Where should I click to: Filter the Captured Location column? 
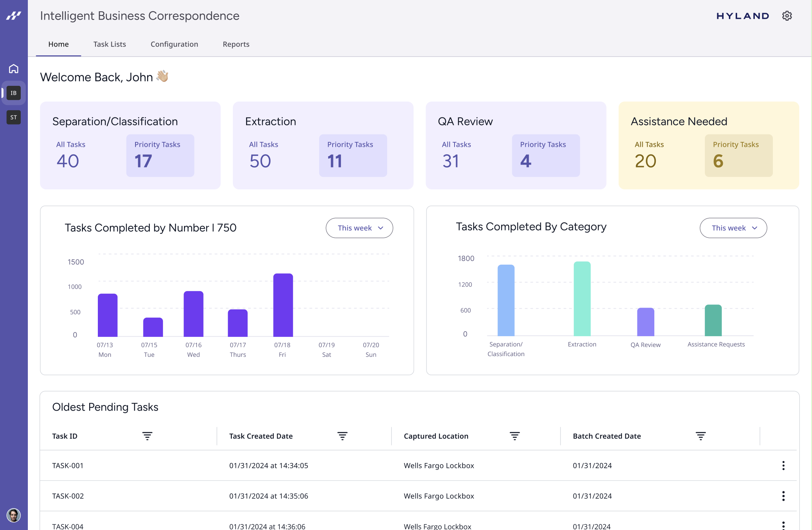click(x=514, y=436)
